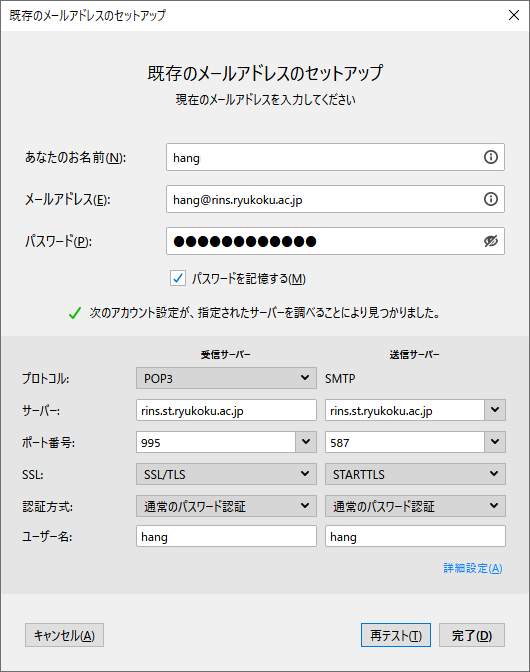Toggle the パスワードを記憶する checkbox
Image resolution: width=530 pixels, height=672 pixels.
tap(178, 278)
